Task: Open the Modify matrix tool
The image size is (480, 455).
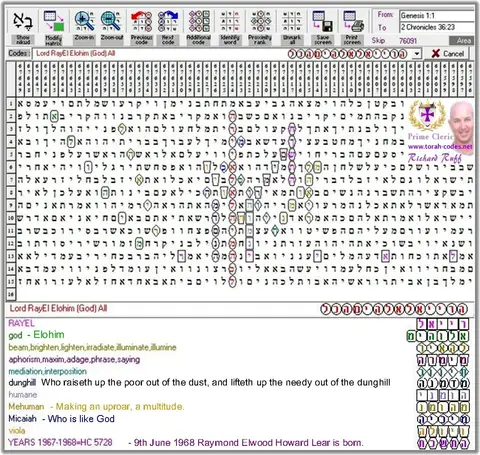Action: point(54,22)
